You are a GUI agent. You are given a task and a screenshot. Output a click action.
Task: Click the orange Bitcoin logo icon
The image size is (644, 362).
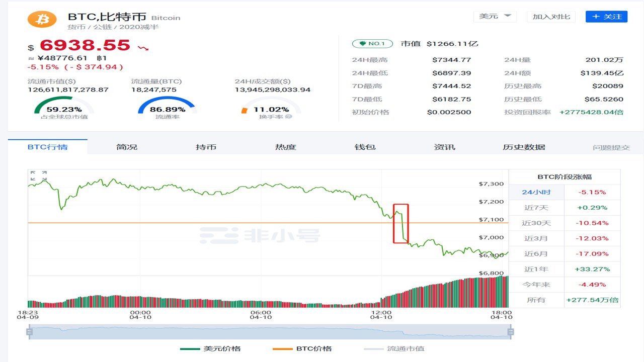point(42,18)
